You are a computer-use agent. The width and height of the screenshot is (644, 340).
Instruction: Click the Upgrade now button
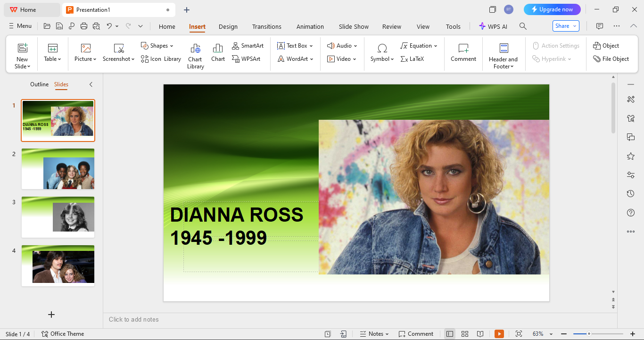coord(552,9)
